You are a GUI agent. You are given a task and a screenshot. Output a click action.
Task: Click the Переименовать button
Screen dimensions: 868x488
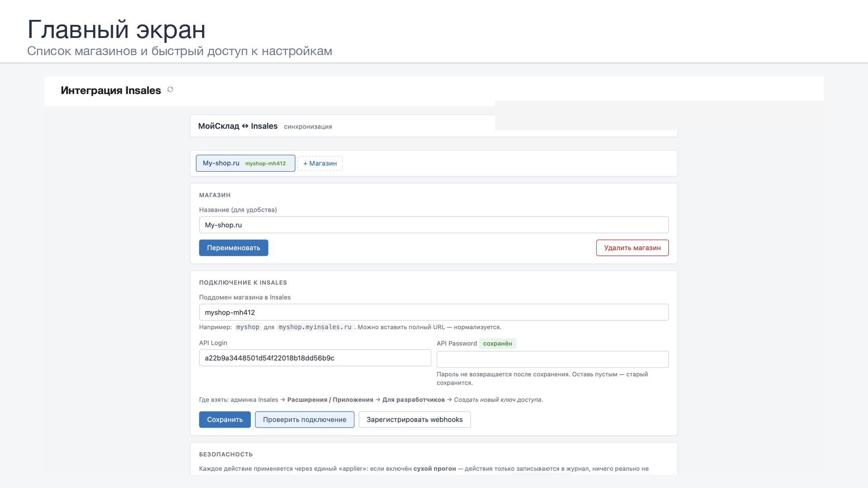(x=234, y=248)
